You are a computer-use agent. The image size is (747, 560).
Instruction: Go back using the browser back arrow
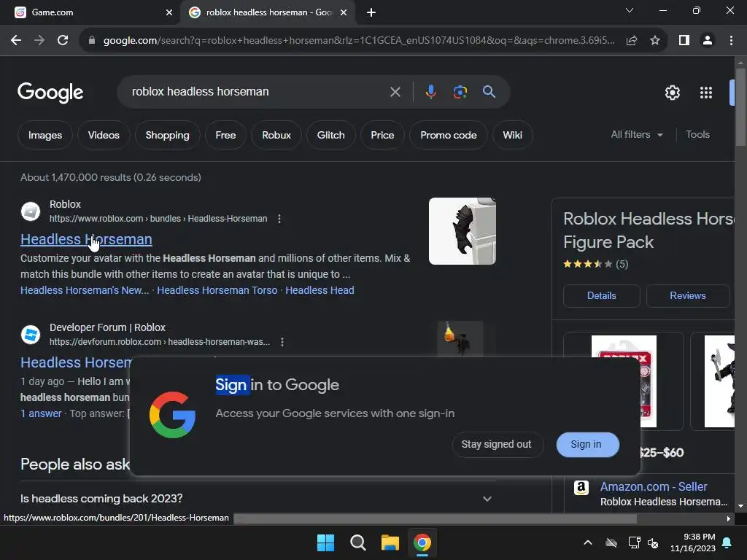16,41
